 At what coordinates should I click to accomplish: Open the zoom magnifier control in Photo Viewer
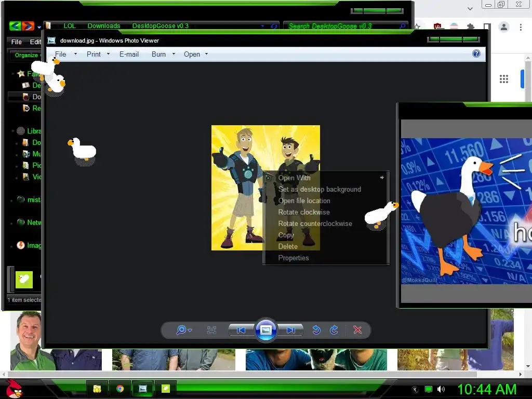[183, 330]
